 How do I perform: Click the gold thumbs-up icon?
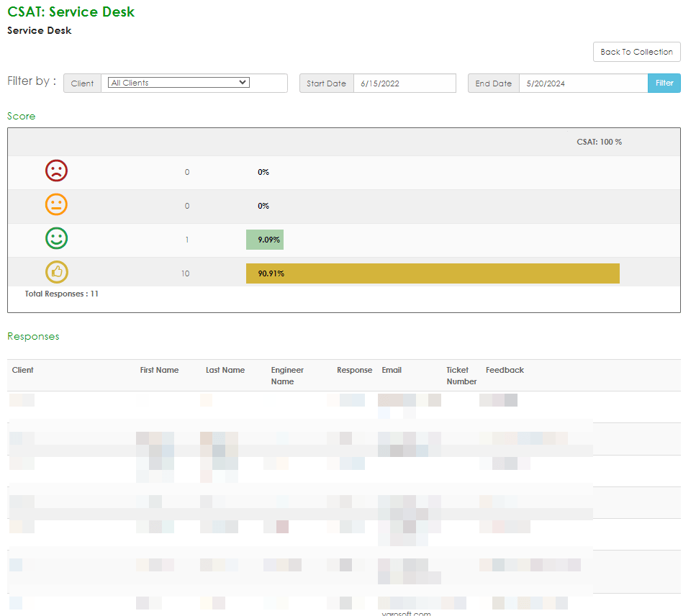(57, 272)
